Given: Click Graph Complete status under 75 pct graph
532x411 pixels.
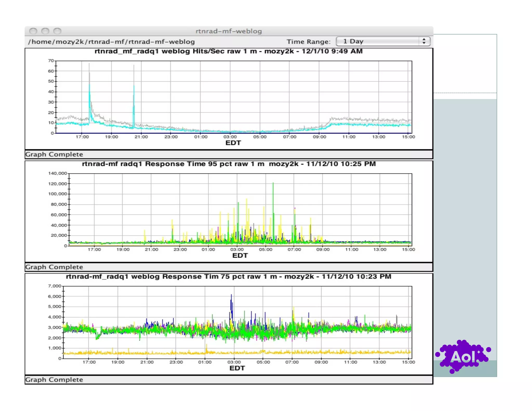Looking at the screenshot, I should [54, 380].
